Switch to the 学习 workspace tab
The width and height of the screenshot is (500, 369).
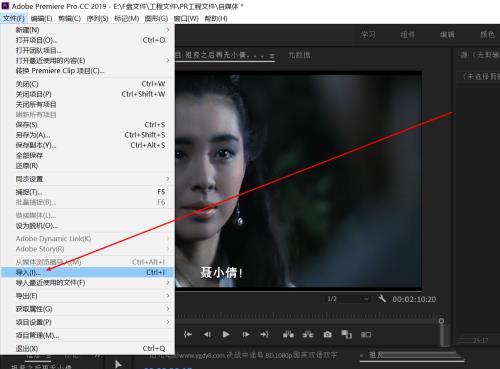tap(368, 34)
